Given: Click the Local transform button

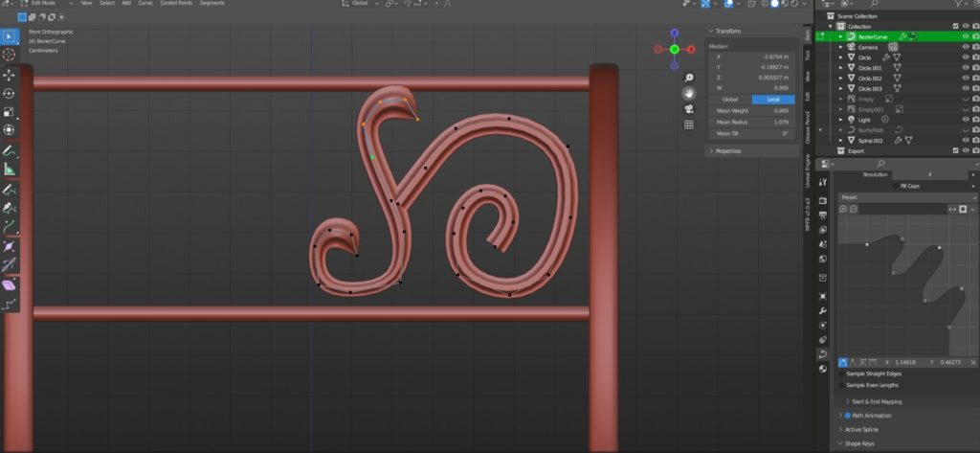Looking at the screenshot, I should (773, 99).
